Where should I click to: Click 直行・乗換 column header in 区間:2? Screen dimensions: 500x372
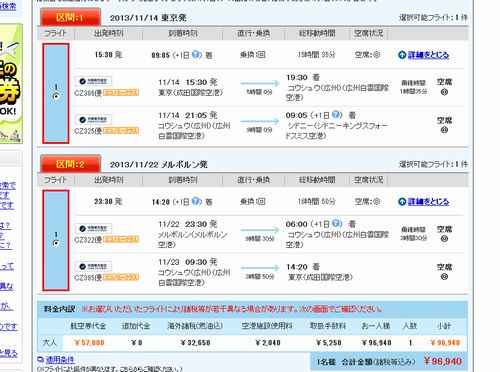pos(254,180)
